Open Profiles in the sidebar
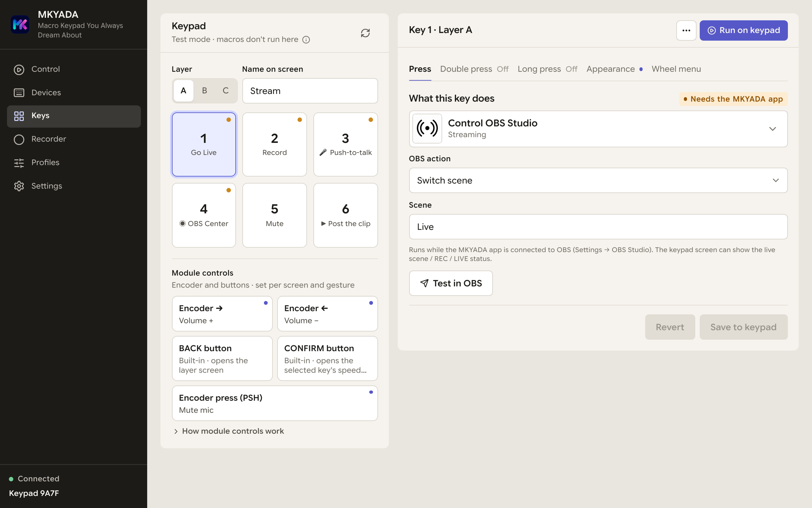812x508 pixels. pos(74,163)
